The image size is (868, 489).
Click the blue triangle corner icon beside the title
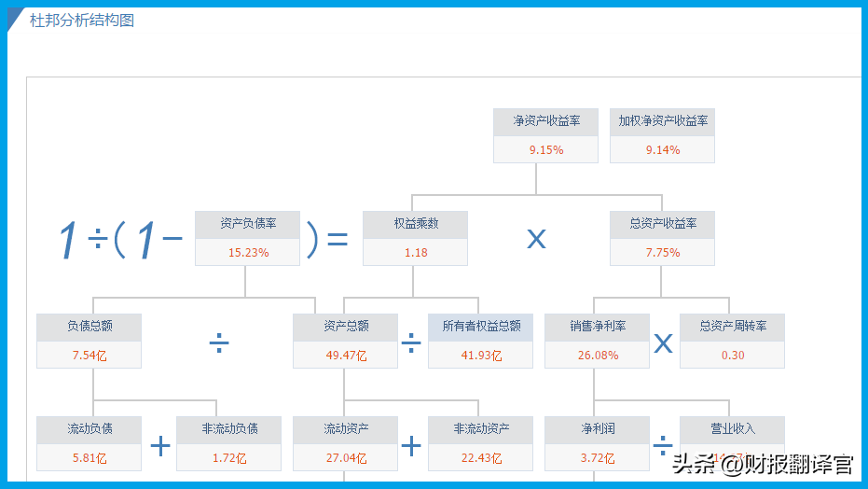14,17
